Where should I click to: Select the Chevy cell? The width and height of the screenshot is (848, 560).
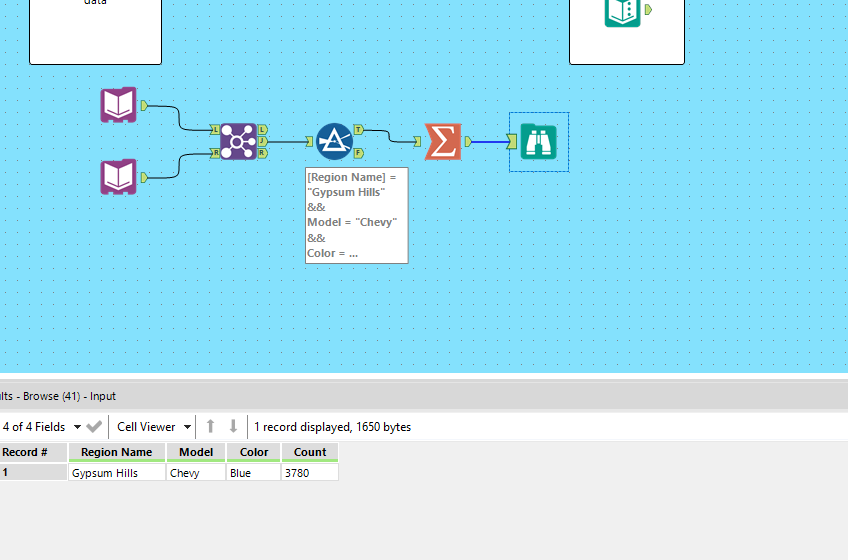tap(196, 472)
